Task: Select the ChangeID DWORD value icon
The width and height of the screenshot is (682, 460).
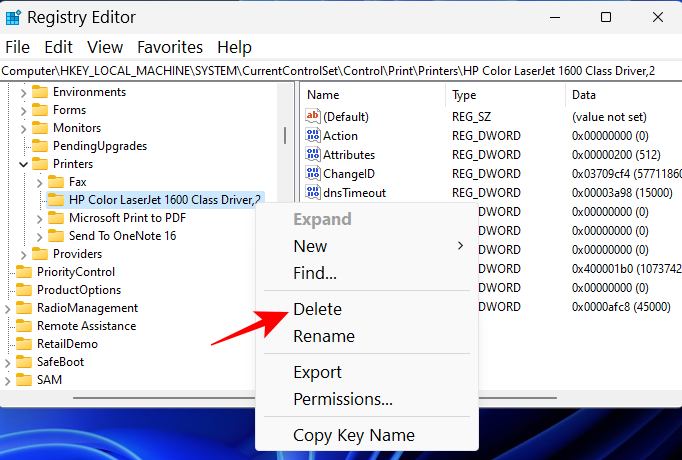Action: [x=312, y=174]
